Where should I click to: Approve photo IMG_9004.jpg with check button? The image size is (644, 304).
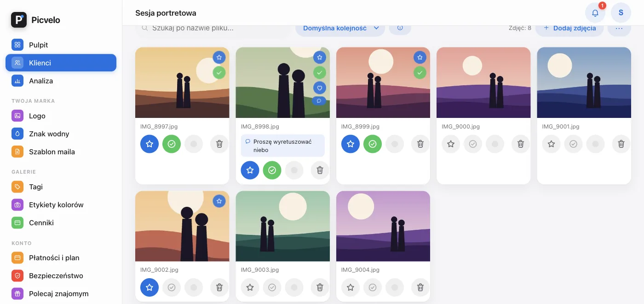pos(373,287)
